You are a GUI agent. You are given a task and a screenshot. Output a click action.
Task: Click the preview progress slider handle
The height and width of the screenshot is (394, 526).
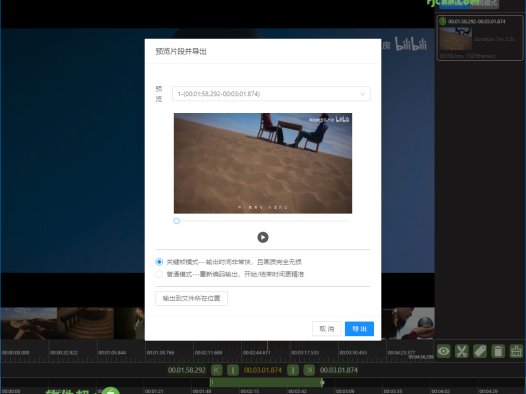[x=176, y=221]
